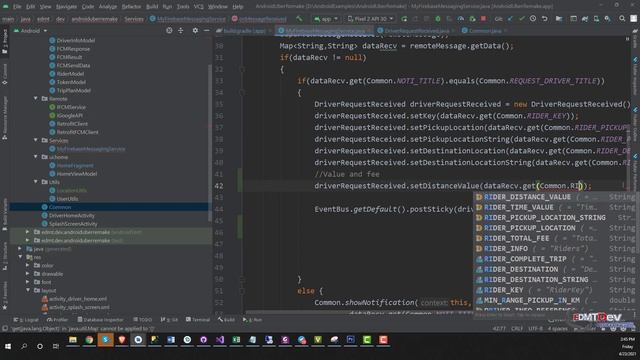Click the Search Everywhere magnifier icon
This screenshot has width=640, height=360.
pyautogui.click(x=622, y=19)
